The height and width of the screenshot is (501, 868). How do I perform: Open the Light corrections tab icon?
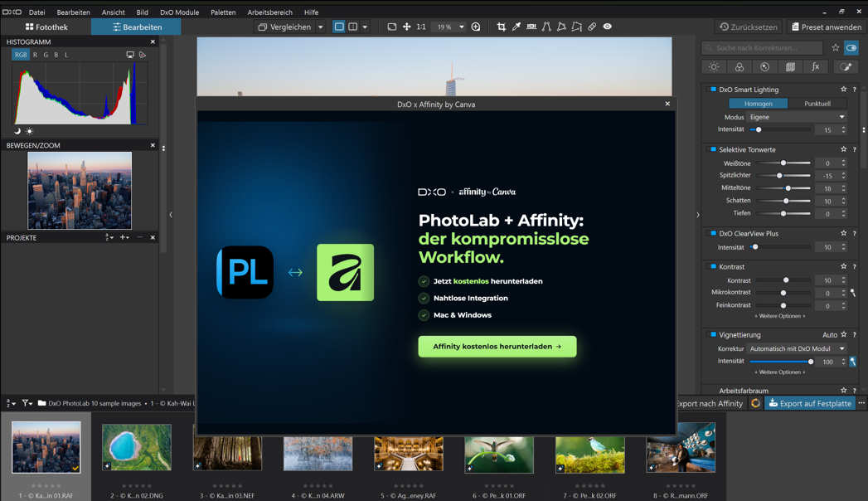(x=714, y=67)
